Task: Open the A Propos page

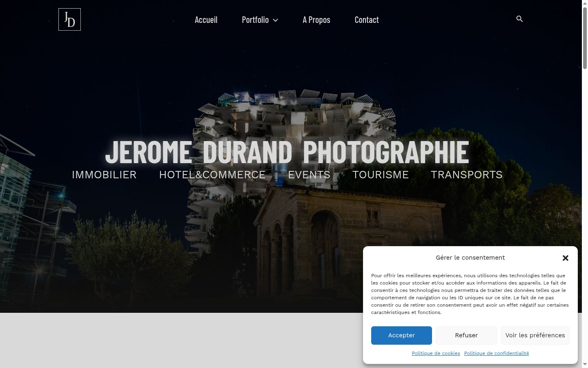Action: 316,20
